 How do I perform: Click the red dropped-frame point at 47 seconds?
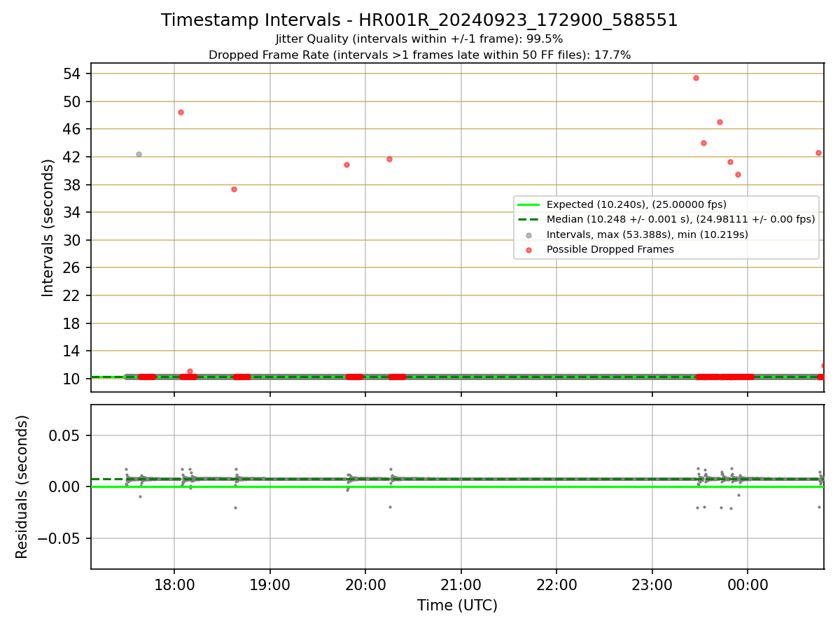coord(720,122)
